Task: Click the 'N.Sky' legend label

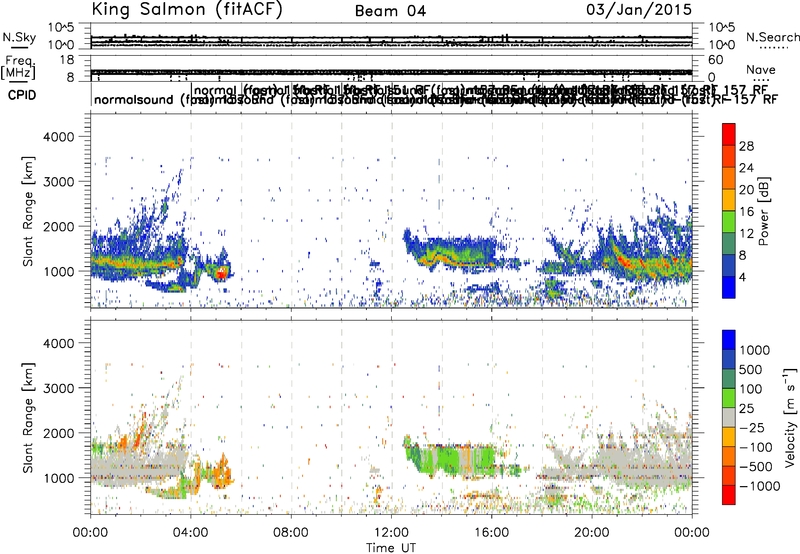Action: pyautogui.click(x=19, y=37)
